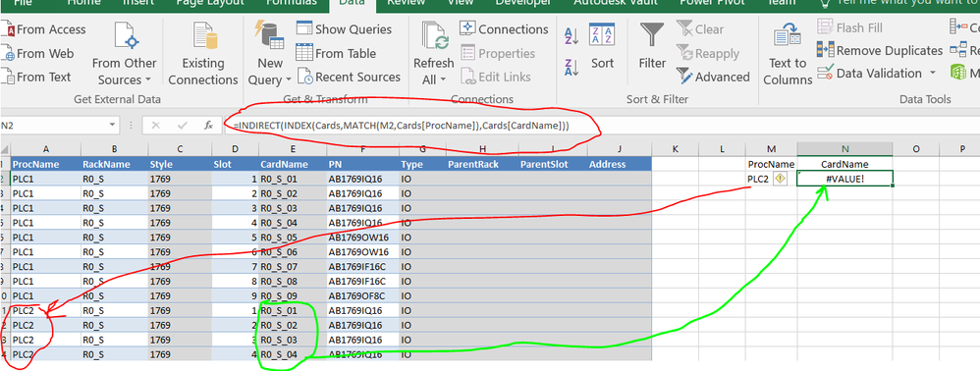This screenshot has width=980, height=371.
Task: Click connection Properties button
Action: pos(498,54)
